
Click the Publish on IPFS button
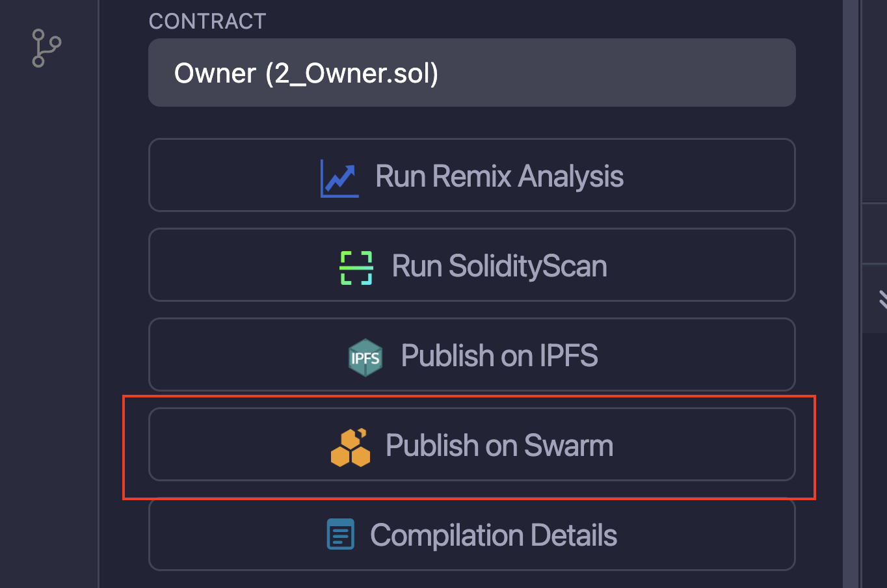click(x=472, y=354)
